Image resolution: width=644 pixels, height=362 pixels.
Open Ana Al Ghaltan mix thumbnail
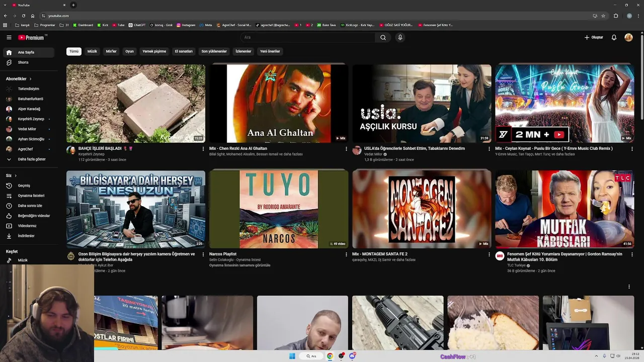coord(279,104)
